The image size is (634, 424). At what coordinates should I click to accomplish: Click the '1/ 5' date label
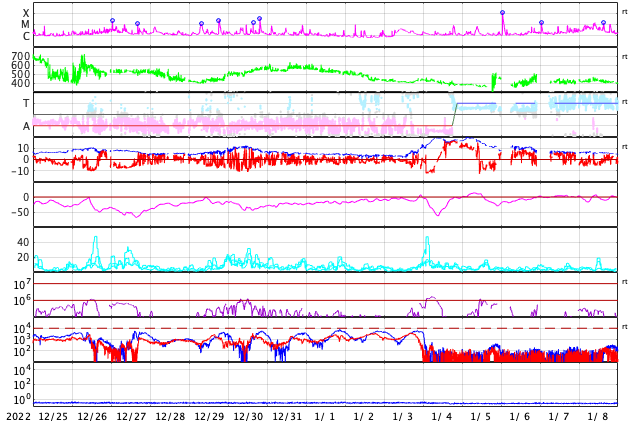[x=481, y=417]
